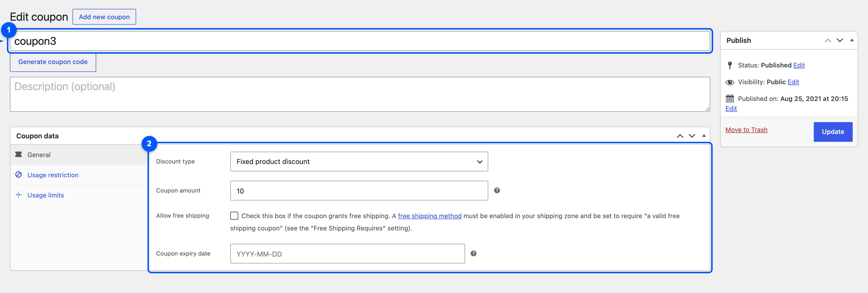868x293 pixels.
Task: Click the Discount type label
Action: pos(175,162)
